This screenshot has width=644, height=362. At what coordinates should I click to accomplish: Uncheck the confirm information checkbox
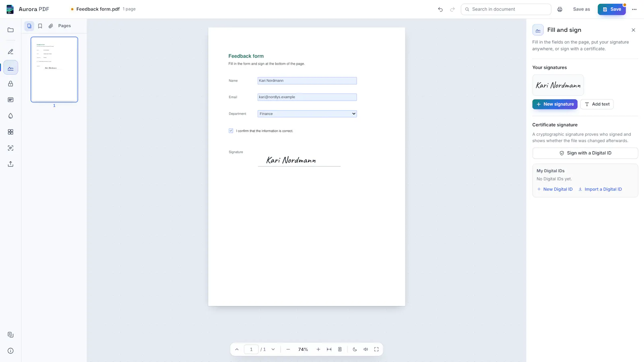(231, 131)
